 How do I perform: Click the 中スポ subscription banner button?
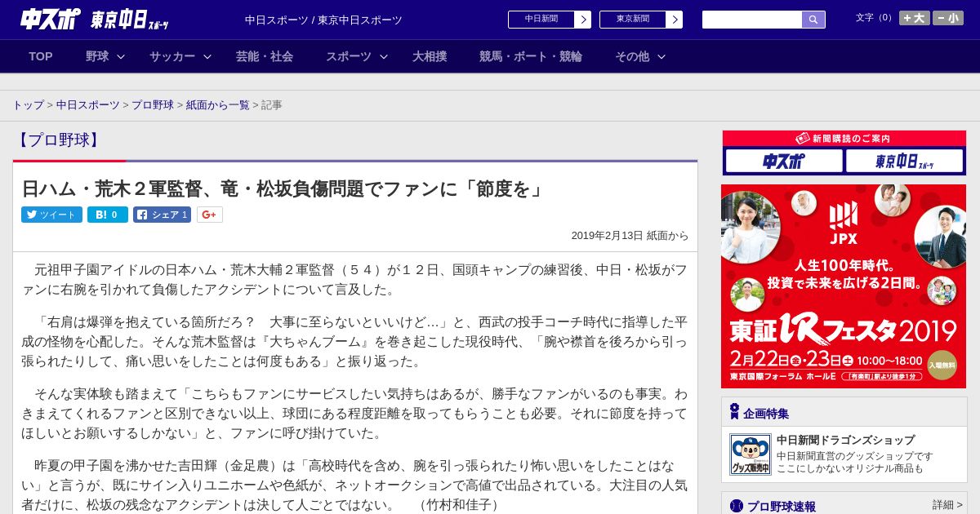click(784, 161)
